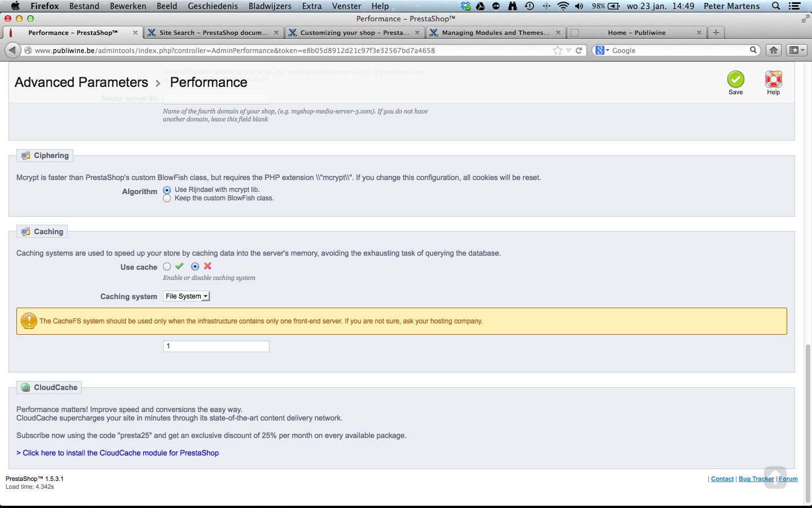812x508 pixels.
Task: Open Time Machine menu bar icon
Action: (x=529, y=6)
